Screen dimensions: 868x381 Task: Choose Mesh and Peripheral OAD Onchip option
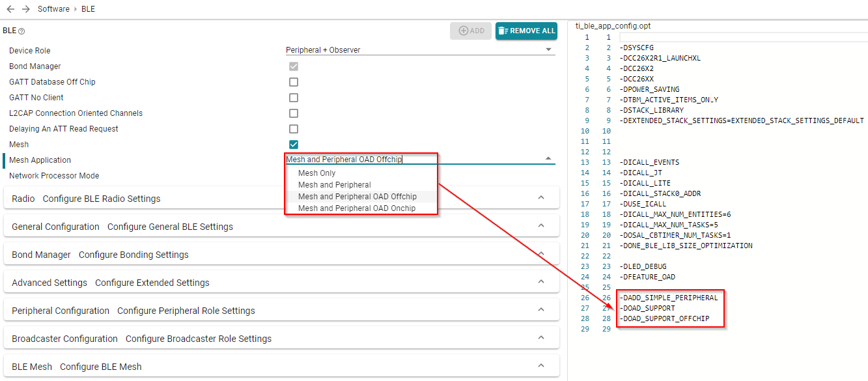[x=356, y=208]
